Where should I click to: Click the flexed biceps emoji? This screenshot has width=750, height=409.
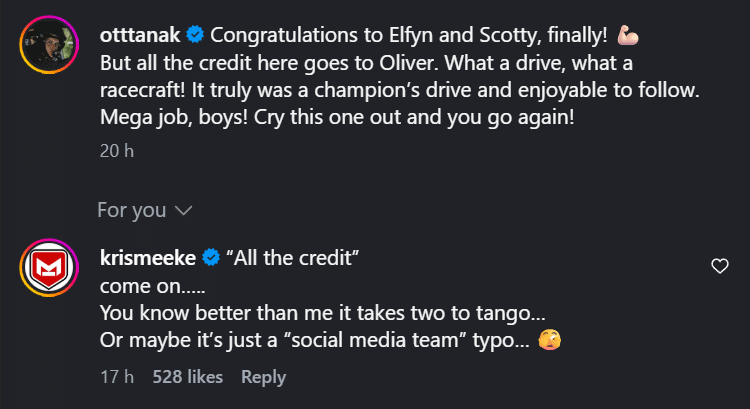point(628,35)
